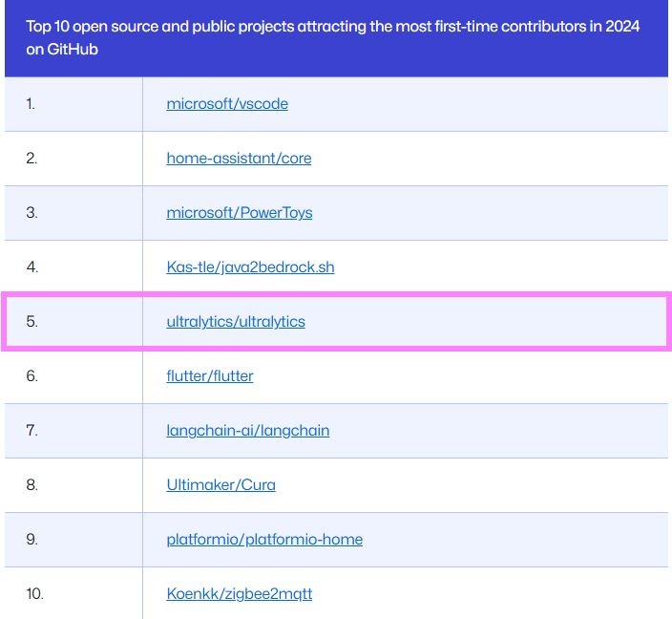
Task: Click rank number 7 in the list
Action: coord(31,431)
